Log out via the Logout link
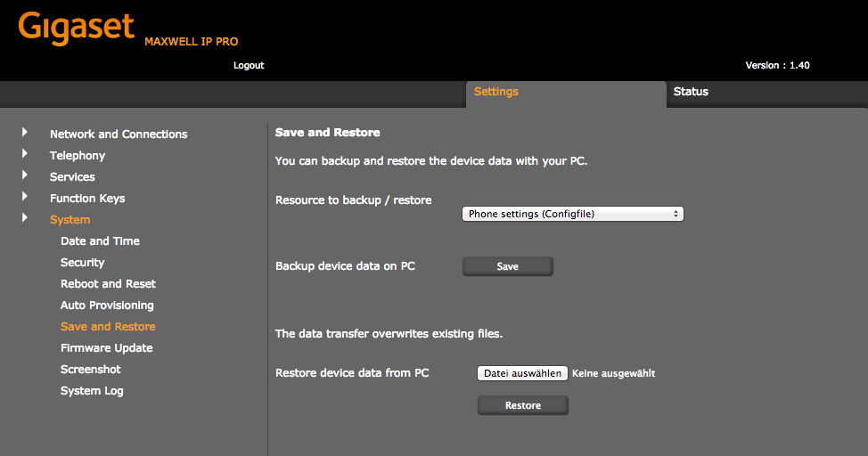This screenshot has height=456, width=868. (249, 65)
